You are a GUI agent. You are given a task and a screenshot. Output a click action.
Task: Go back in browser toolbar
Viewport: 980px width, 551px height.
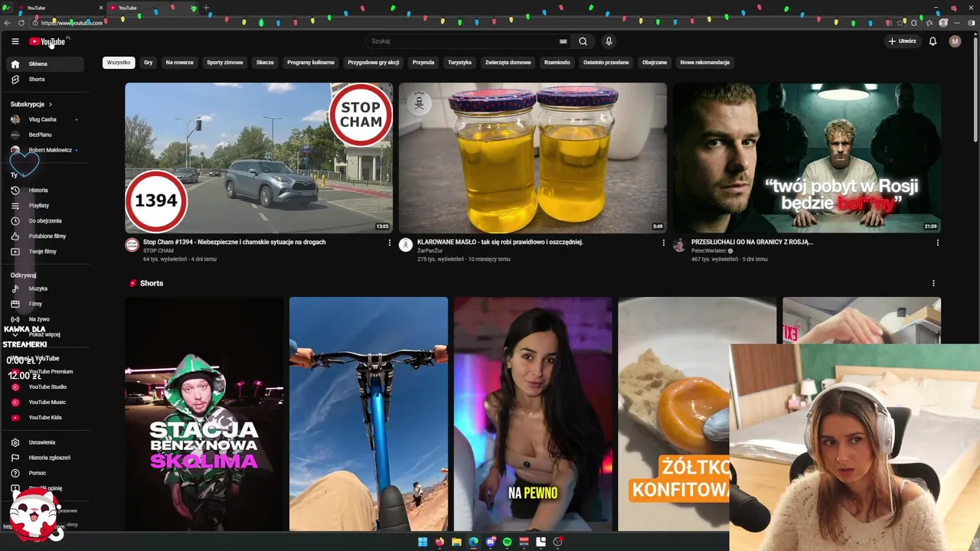point(8,23)
